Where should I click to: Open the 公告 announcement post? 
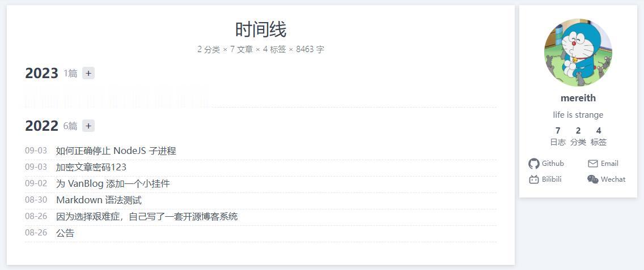click(65, 233)
